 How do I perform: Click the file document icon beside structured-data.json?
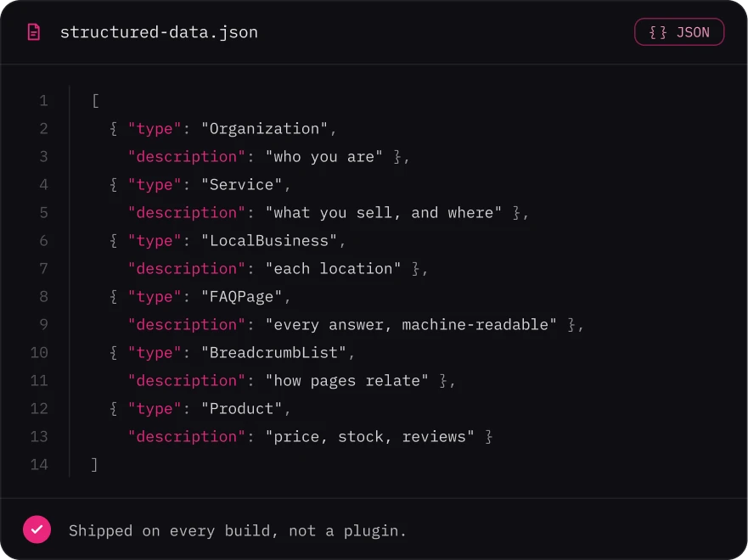click(34, 32)
